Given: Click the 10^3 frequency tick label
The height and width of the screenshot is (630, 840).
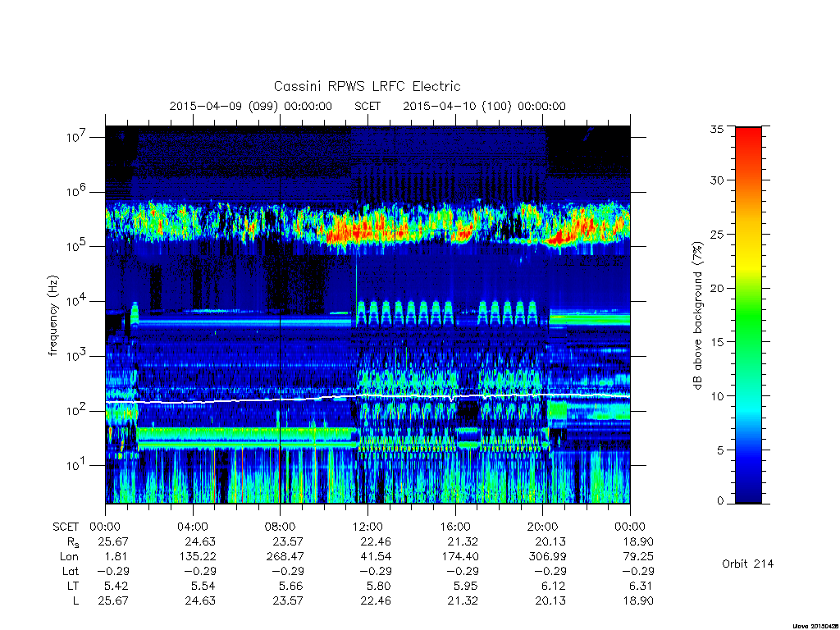Looking at the screenshot, I should pos(77,356).
